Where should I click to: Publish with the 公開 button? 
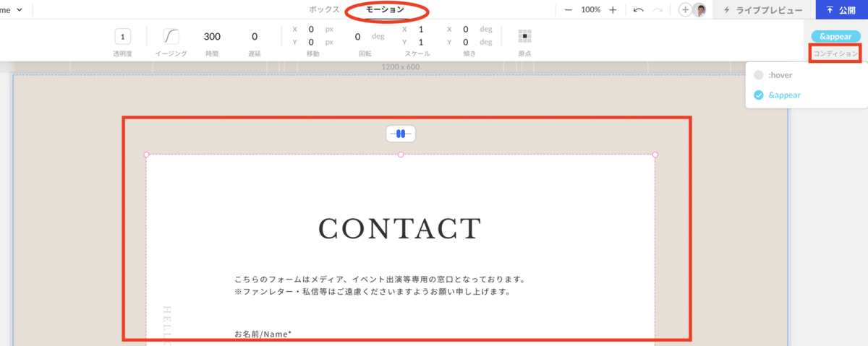tap(841, 10)
